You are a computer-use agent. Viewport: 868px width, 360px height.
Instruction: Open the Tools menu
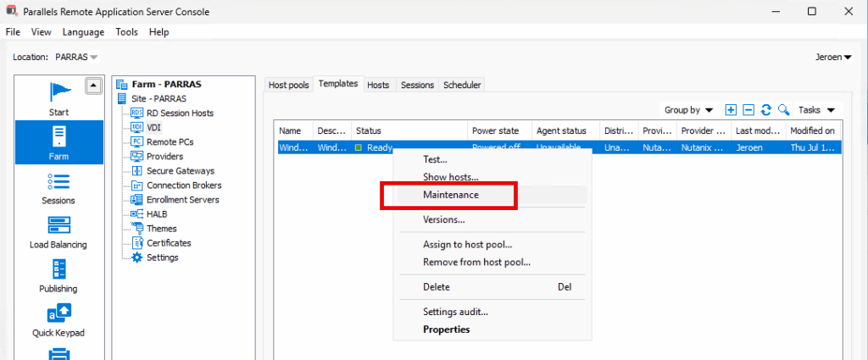[x=127, y=32]
